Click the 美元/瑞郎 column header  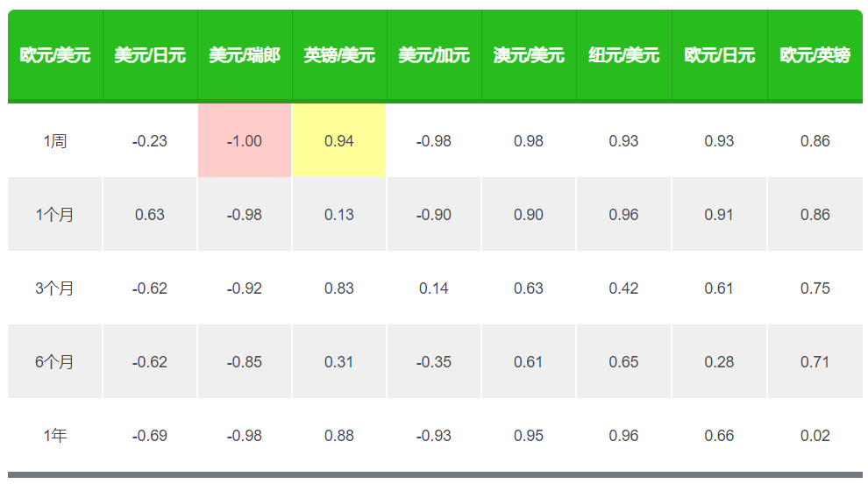[x=245, y=55]
